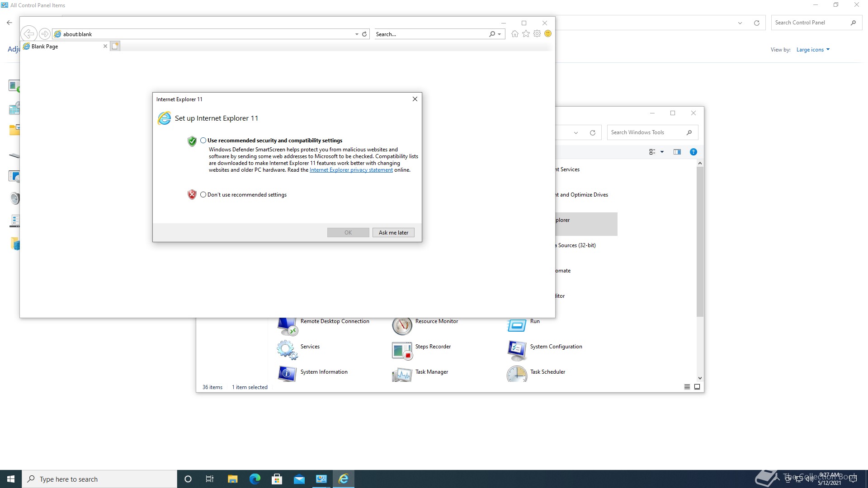Switch to large thumbnails view in Windows Tools
The image size is (868, 488).
(697, 387)
